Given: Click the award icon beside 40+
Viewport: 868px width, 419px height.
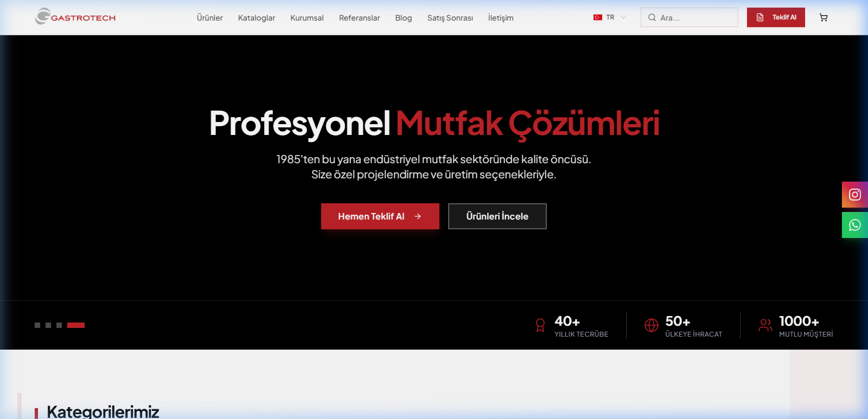Looking at the screenshot, I should pos(540,325).
